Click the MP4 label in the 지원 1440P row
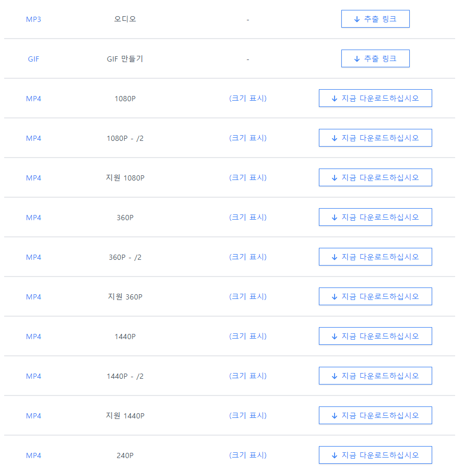 point(33,416)
